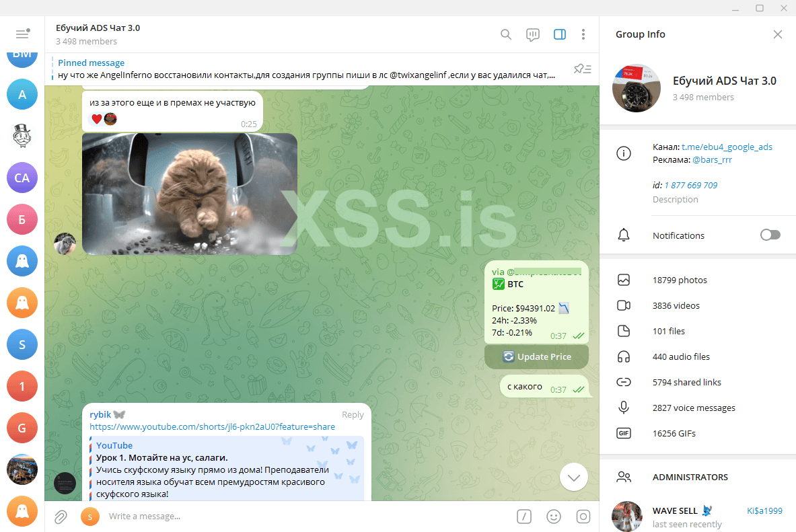Open the pinned message bar
796x532 pixels.
click(x=307, y=69)
